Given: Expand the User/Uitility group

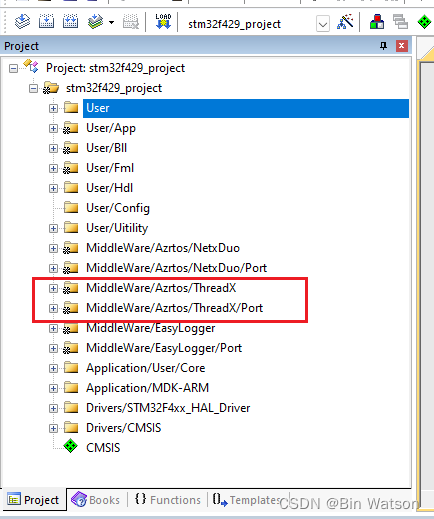Looking at the screenshot, I should [x=53, y=228].
